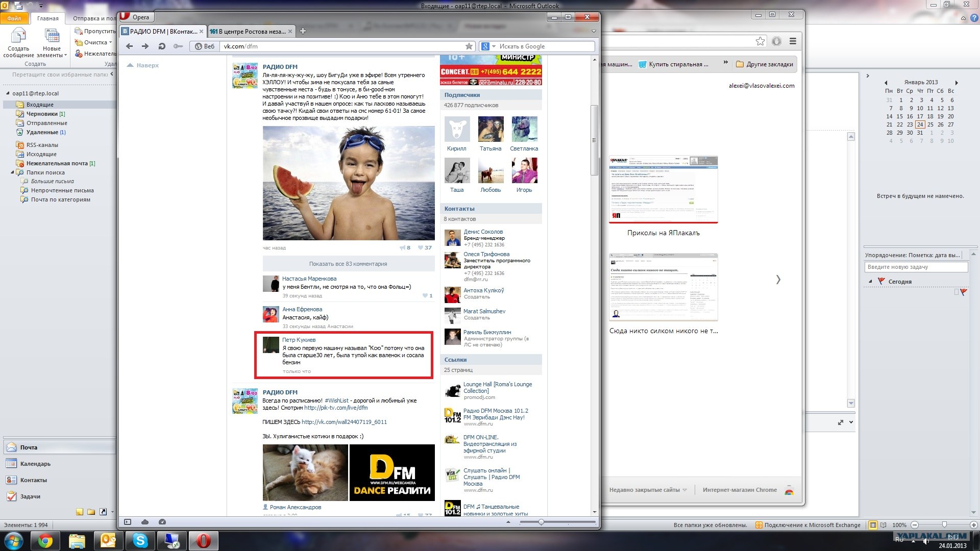Click the repost megaphone icon showing 8

405,248
